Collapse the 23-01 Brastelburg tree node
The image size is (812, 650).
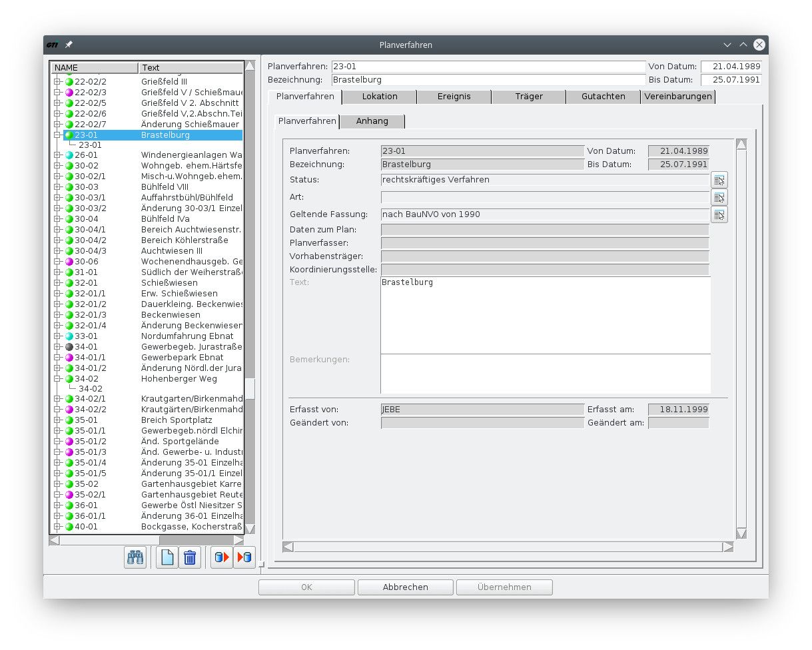57,135
